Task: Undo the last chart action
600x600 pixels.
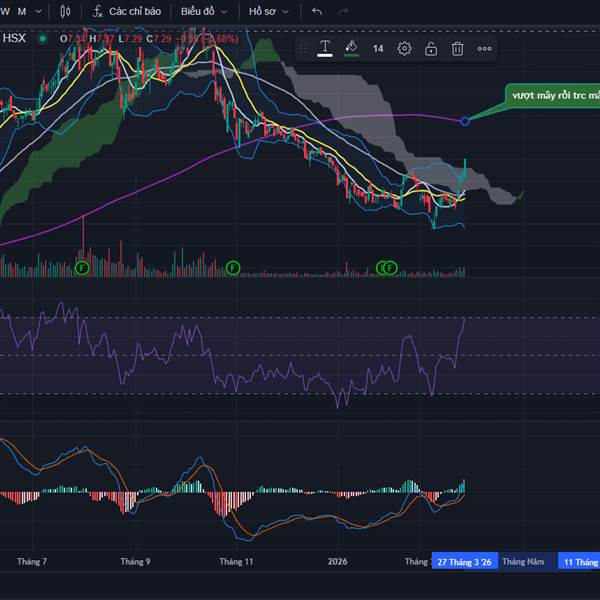Action: coord(317,11)
